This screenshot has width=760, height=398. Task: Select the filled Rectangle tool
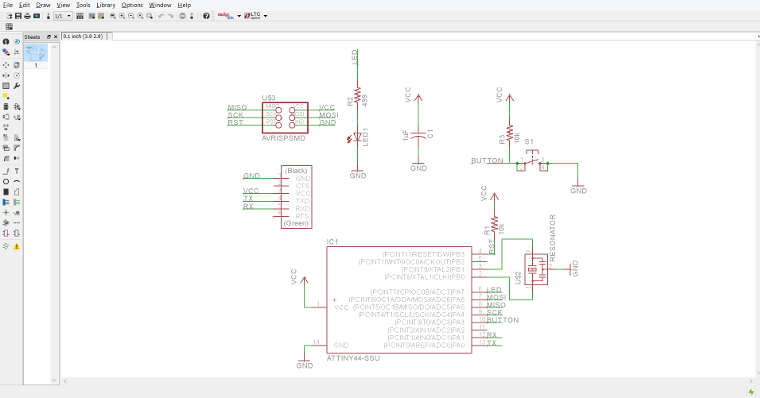click(x=6, y=192)
